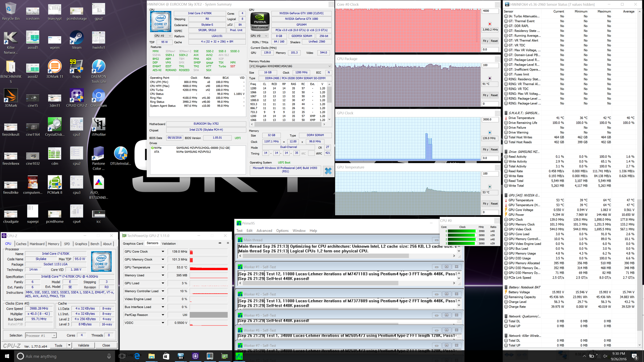This screenshot has width=644, height=362.
Task: Open the Options menu in Prime95
Action: point(282,231)
